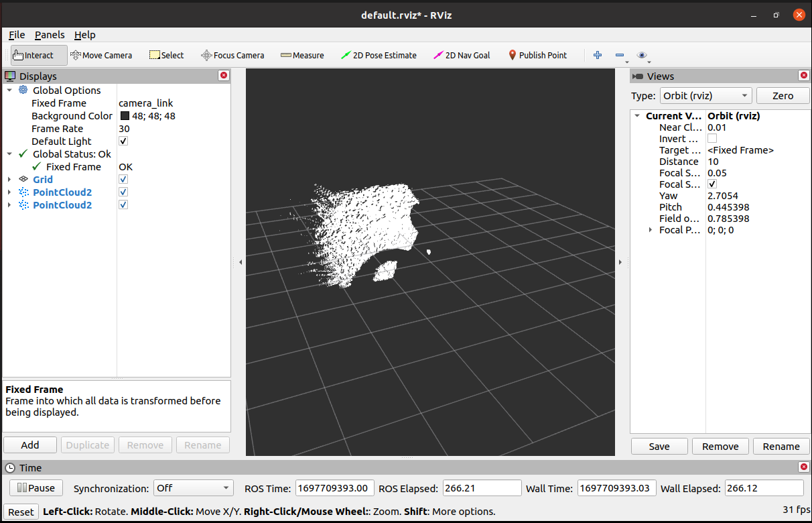Click Remove in the Views panel

click(x=720, y=447)
